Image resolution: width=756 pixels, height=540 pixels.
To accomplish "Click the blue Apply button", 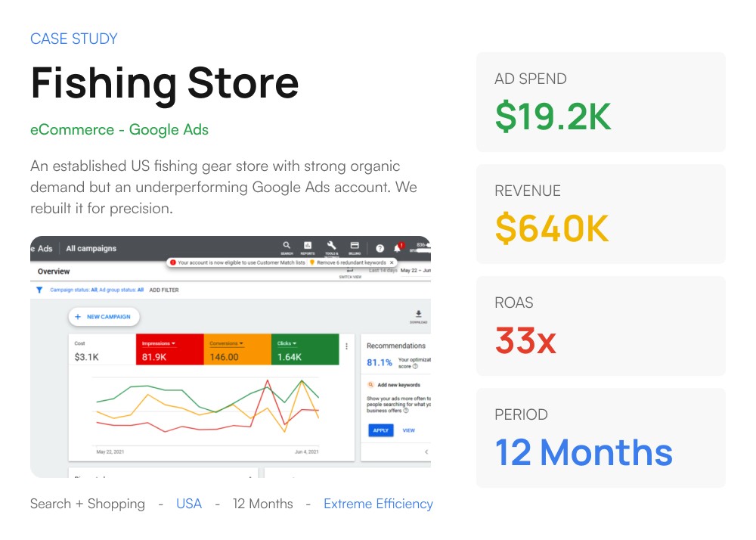I will pyautogui.click(x=381, y=430).
